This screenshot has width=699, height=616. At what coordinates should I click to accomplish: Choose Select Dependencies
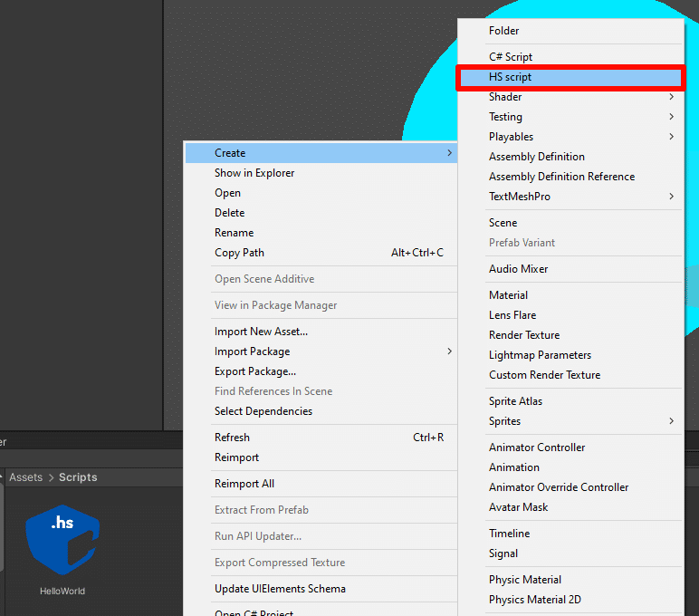click(x=321, y=411)
